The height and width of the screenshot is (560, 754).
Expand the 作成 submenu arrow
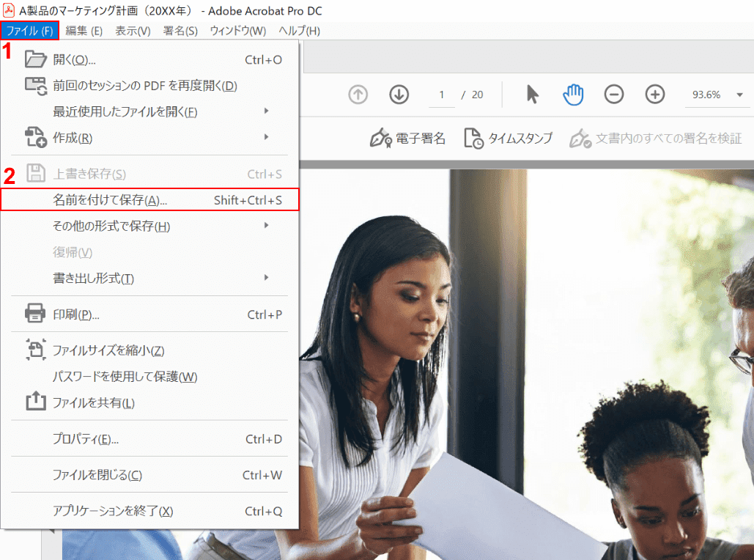(267, 137)
